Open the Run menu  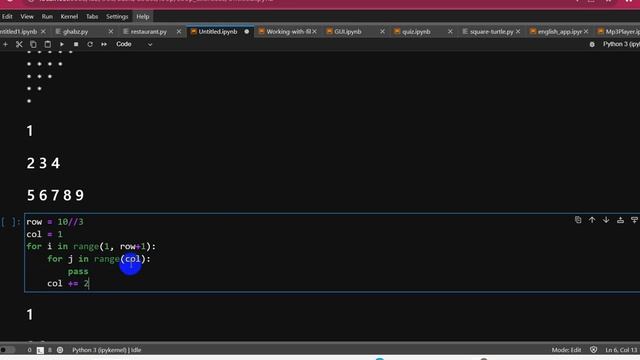coord(47,17)
